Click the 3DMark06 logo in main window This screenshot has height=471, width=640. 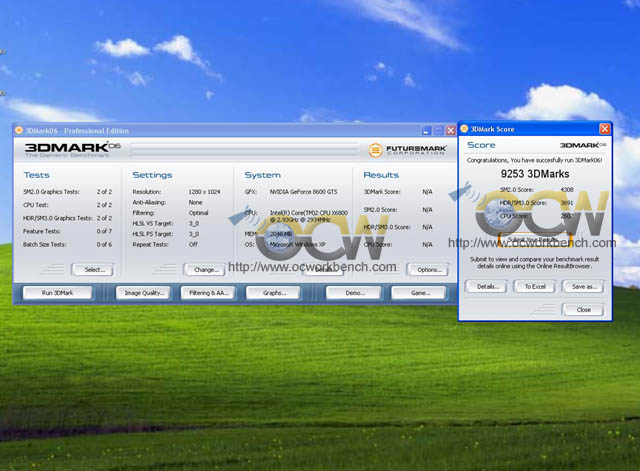(73, 149)
